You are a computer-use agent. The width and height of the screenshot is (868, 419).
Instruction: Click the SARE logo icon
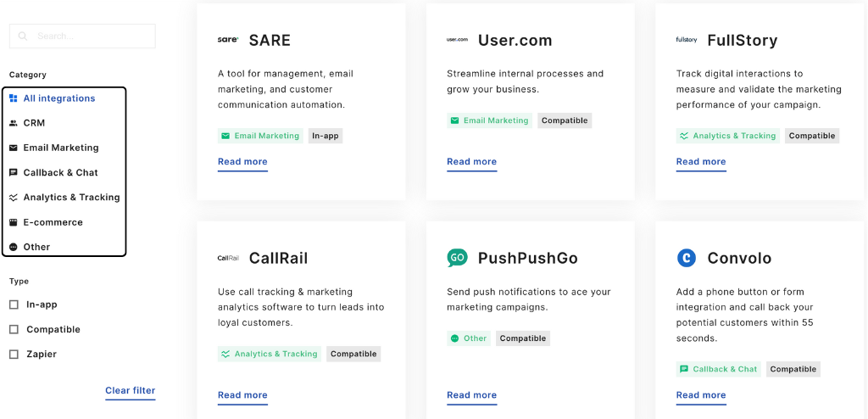(228, 40)
